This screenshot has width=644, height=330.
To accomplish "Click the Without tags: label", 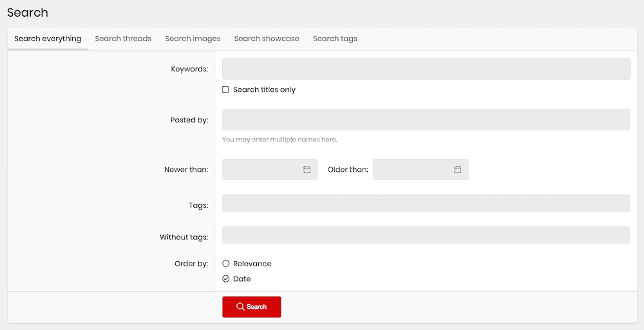I will coord(184,237).
